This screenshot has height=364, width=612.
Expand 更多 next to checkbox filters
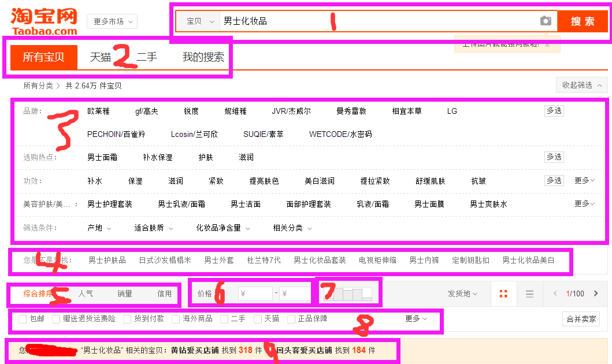(416, 319)
